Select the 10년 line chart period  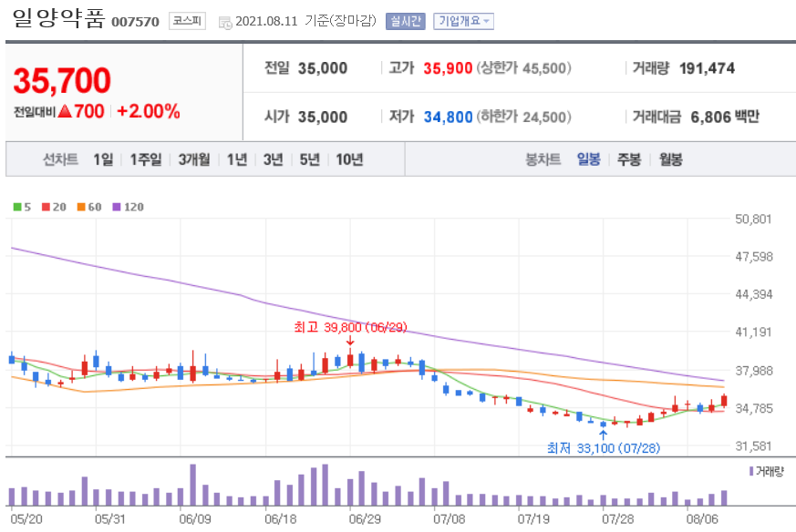coord(349,159)
